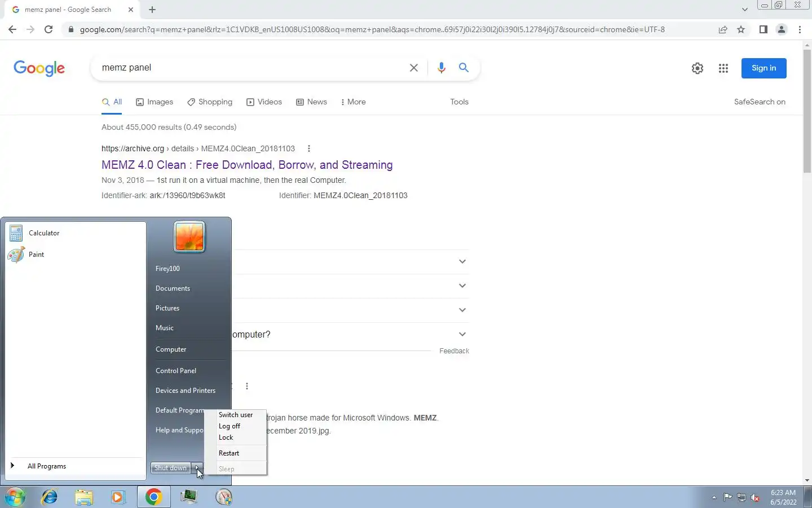This screenshot has width=812, height=508.
Task: Expand the third related question chevron
Action: 462,310
